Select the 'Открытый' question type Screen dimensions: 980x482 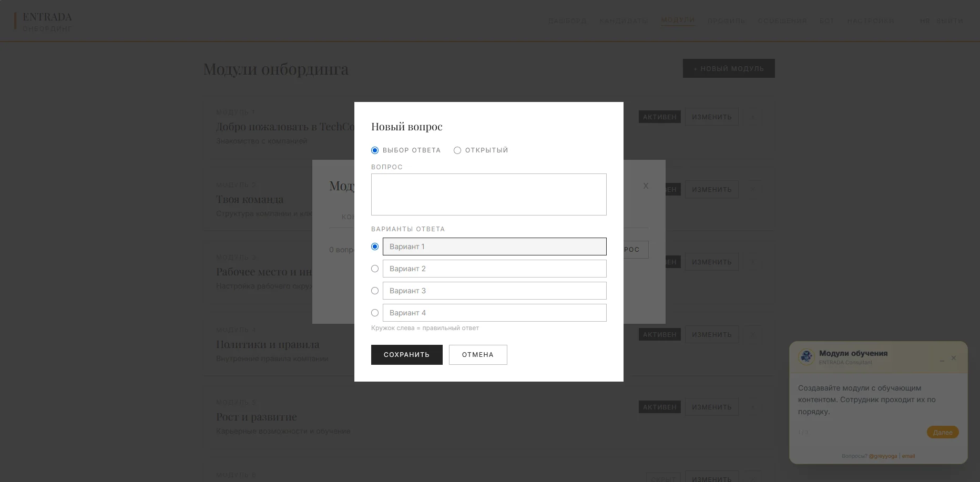[x=457, y=150]
